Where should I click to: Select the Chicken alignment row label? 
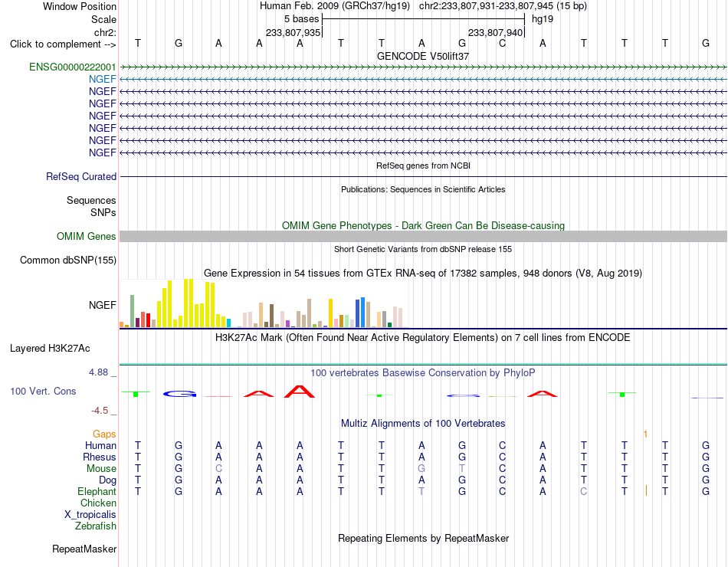coord(98,503)
